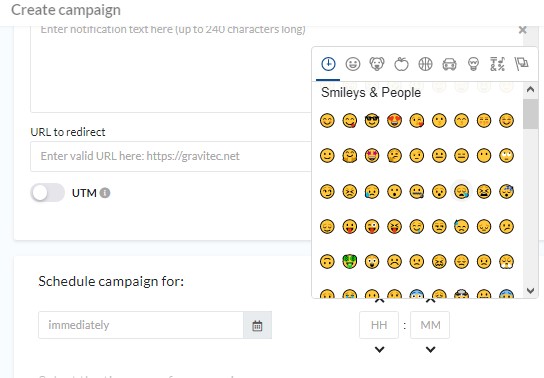Switch to the Activity basketball tab
This screenshot has width=544, height=378.
click(425, 64)
